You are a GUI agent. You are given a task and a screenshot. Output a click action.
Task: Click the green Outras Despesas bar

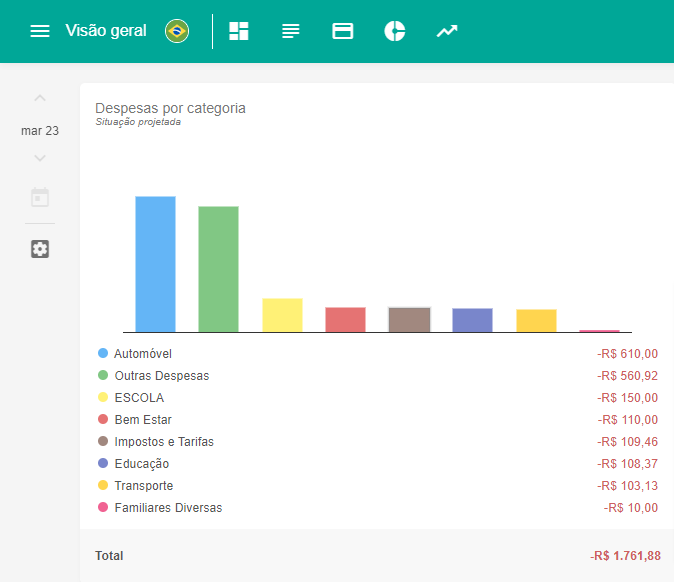coord(218,269)
